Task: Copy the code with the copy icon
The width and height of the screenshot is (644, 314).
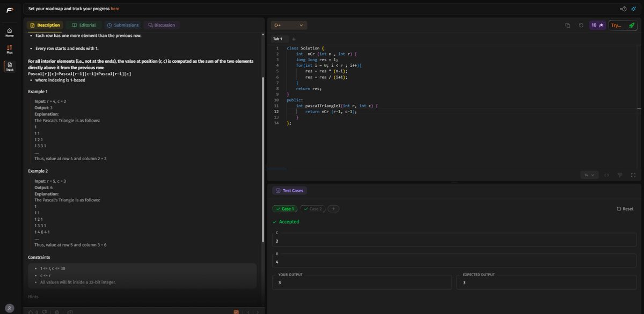Action: [568, 25]
